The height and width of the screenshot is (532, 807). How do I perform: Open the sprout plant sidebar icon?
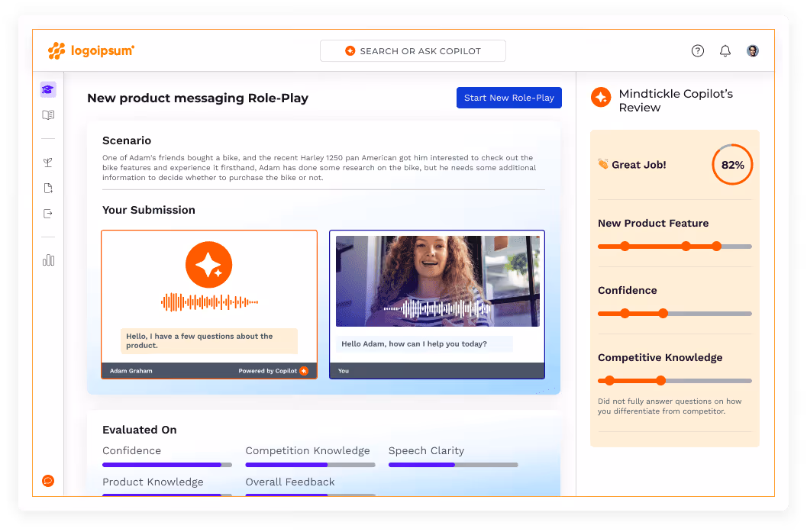[x=48, y=163]
